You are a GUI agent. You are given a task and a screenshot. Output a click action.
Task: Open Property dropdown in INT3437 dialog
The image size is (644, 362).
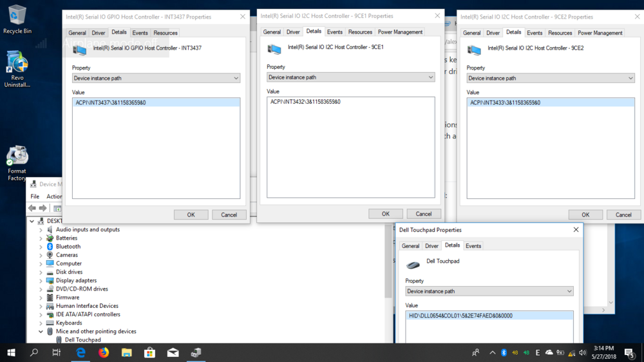pos(156,78)
